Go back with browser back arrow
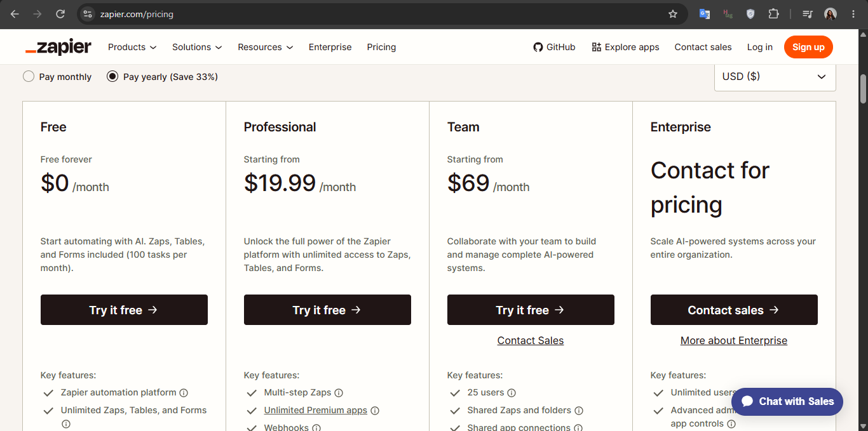 click(15, 14)
